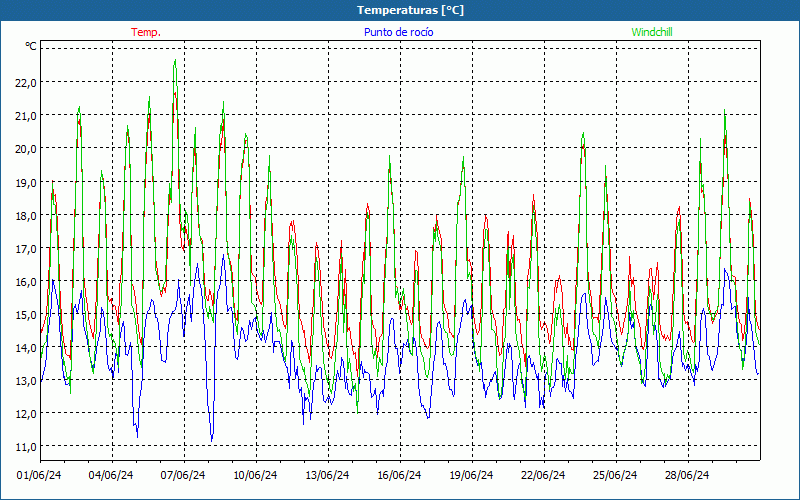
Task: Click the red Temp. legend label
Action: (146, 32)
